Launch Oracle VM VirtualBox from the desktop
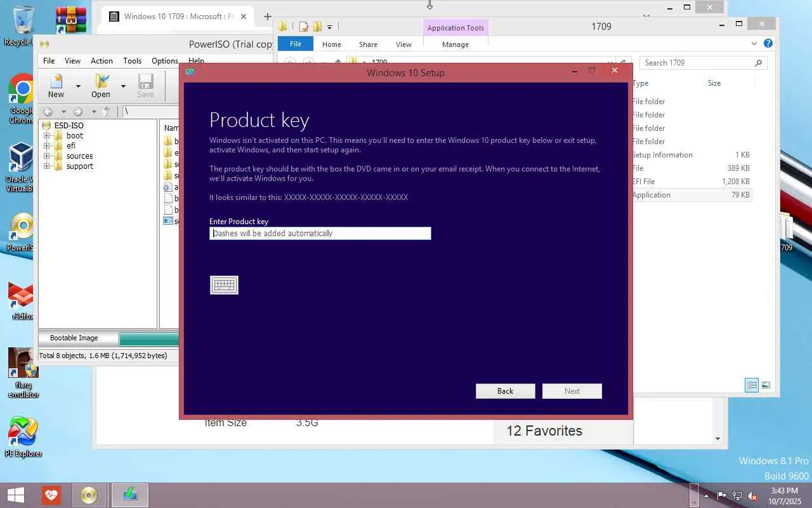Viewport: 812px width, 508px height. click(21, 167)
